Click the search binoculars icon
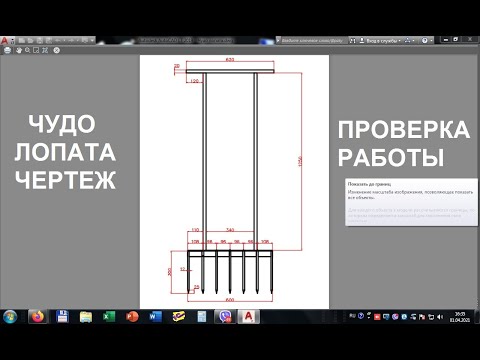 coord(352,41)
